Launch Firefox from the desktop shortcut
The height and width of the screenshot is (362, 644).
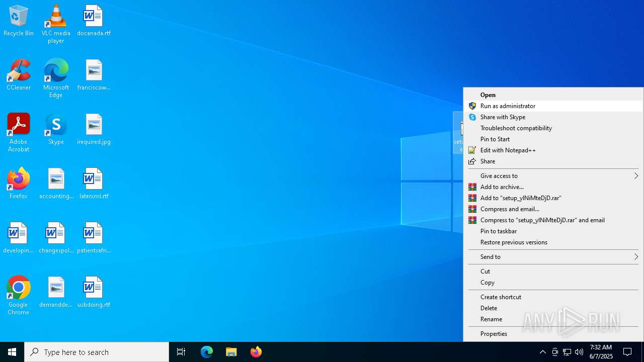point(19,184)
